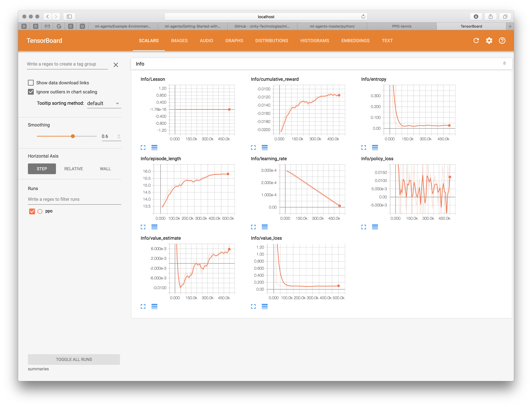The height and width of the screenshot is (407, 532).
Task: Expand the Info/value_loss chart
Action: click(x=253, y=306)
